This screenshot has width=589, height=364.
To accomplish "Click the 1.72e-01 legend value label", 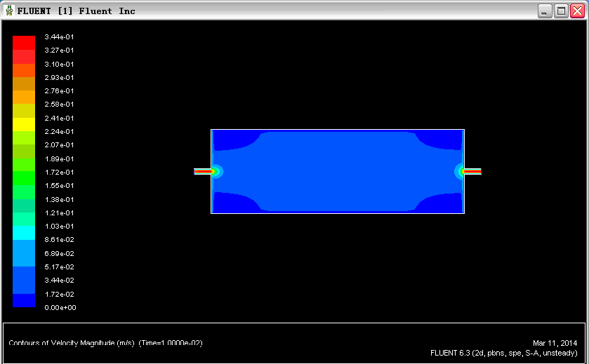I will point(60,172).
